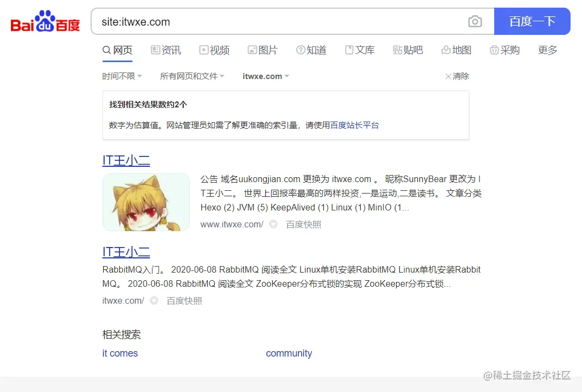Click the 百度一下 search button
582x392 pixels.
[x=532, y=21]
